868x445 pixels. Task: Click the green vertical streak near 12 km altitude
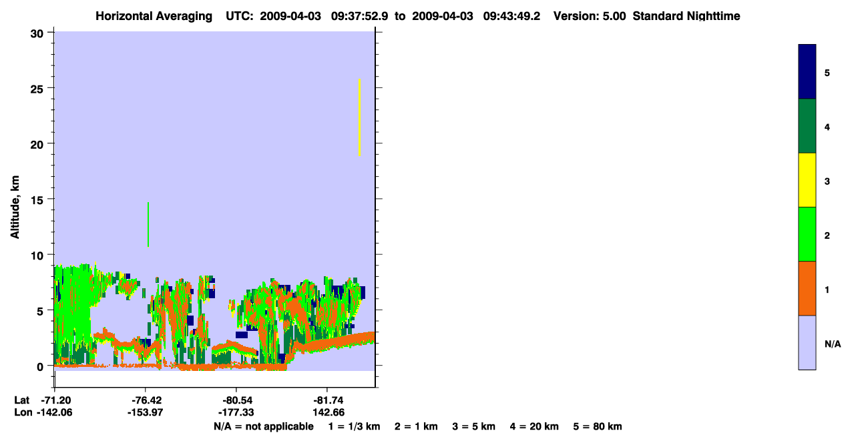pos(148,224)
